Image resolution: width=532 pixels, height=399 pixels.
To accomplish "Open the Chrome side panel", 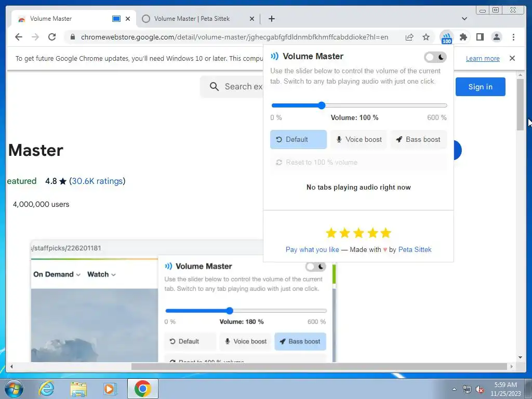I will (480, 37).
